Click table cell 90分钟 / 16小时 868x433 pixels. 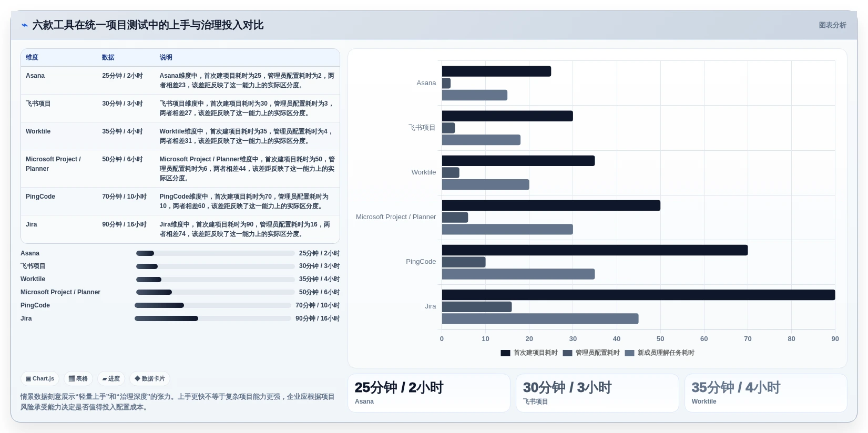point(125,224)
